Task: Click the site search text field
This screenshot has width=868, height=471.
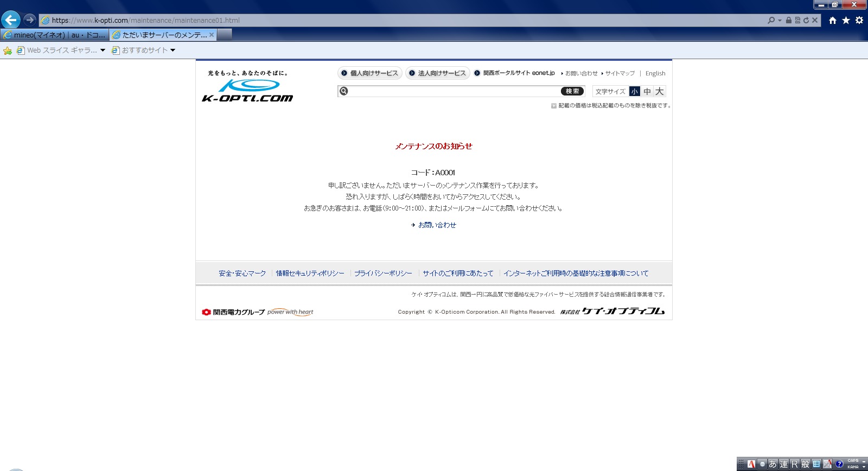Action: click(455, 91)
